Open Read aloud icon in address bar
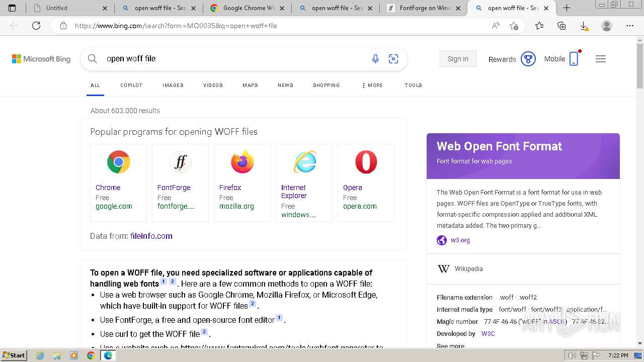Viewport: 644px width, 362px height. 496,26
